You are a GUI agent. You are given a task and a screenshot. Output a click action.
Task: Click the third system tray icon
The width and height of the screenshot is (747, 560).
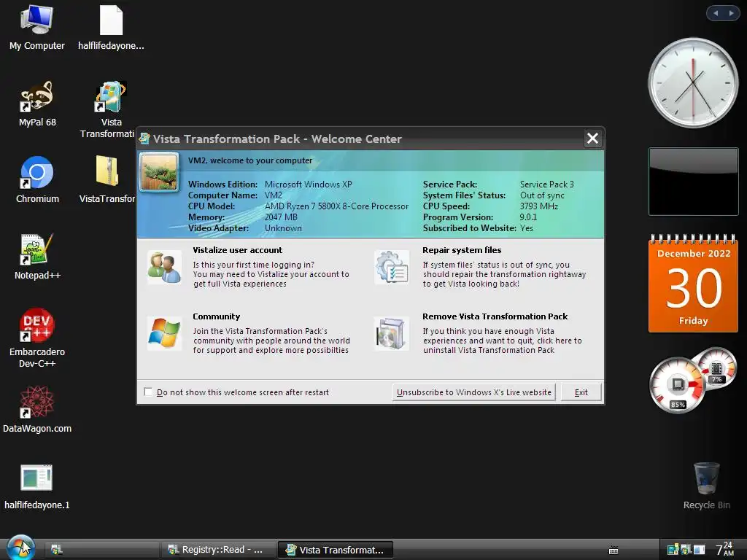point(699,550)
